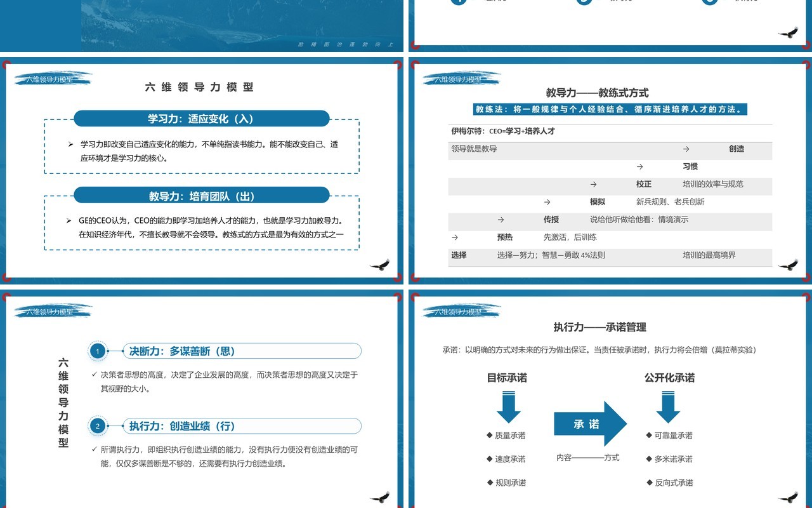This screenshot has height=508, width=812.
Task: Select the 反向式承诺 bullet
Action: (x=670, y=483)
